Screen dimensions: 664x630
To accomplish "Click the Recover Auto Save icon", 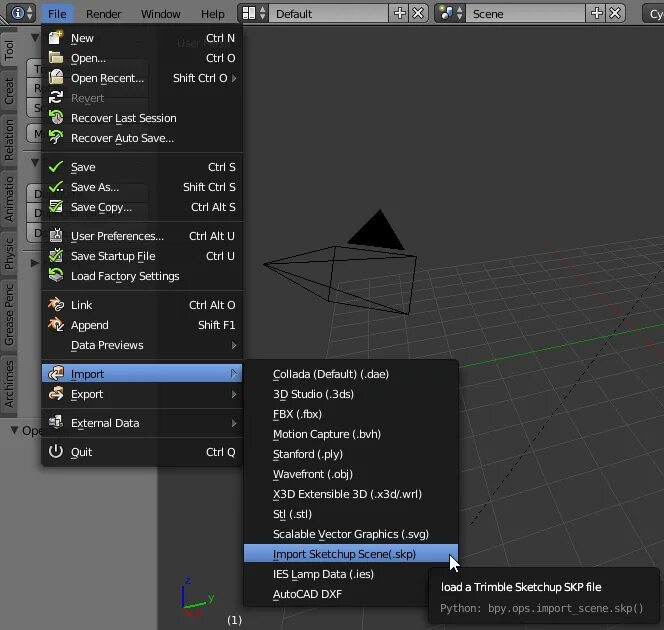I will tap(55, 138).
